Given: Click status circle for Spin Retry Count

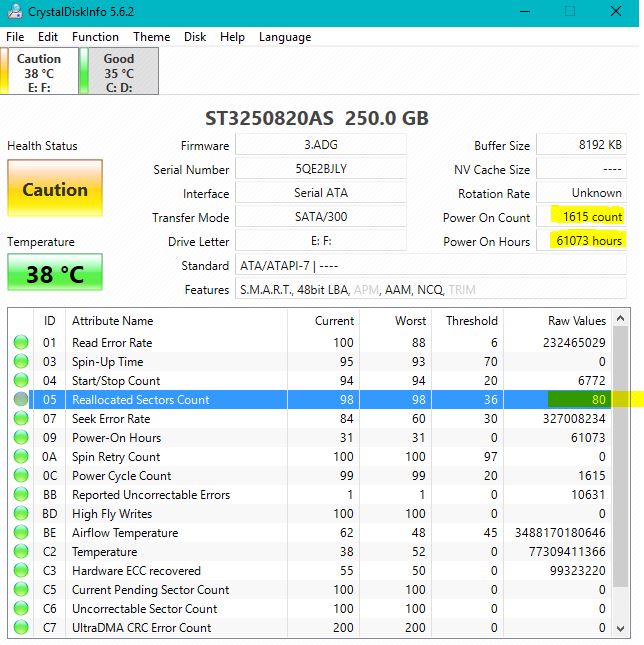Looking at the screenshot, I should [21, 456].
